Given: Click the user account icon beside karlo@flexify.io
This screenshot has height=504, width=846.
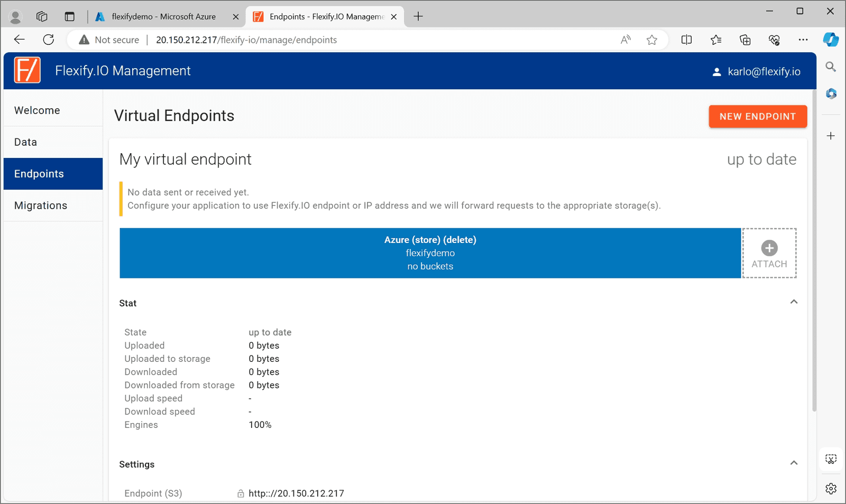Looking at the screenshot, I should tap(717, 71).
